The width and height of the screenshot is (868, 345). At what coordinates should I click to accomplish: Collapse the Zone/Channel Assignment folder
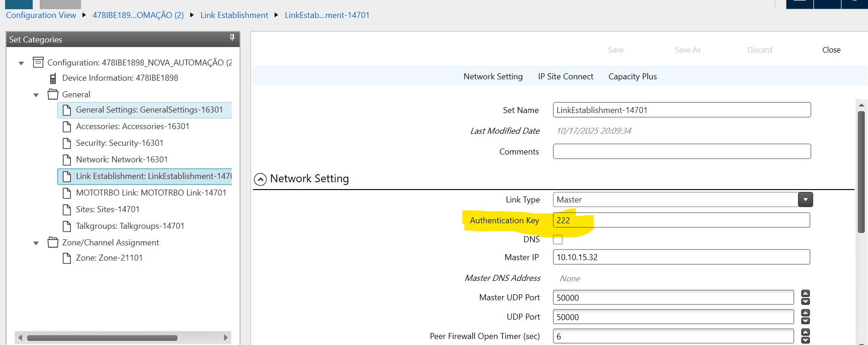36,243
